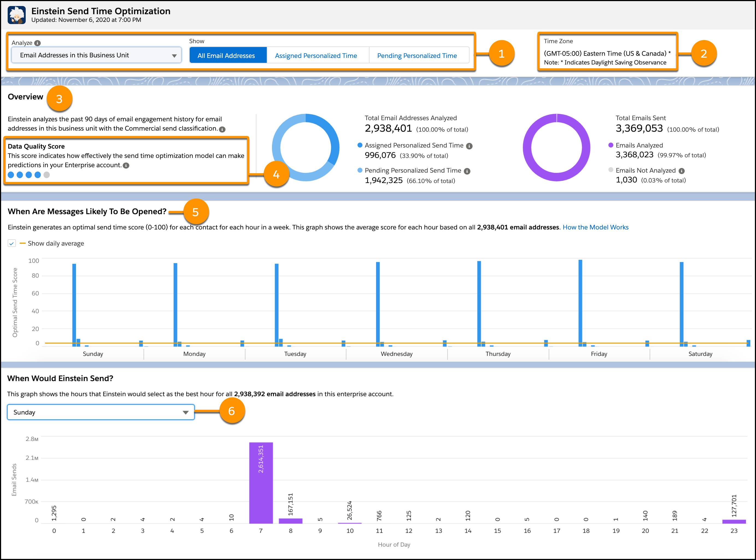The image size is (756, 560).
Task: Click the Data Quality Score dots indicator
Action: [x=28, y=175]
